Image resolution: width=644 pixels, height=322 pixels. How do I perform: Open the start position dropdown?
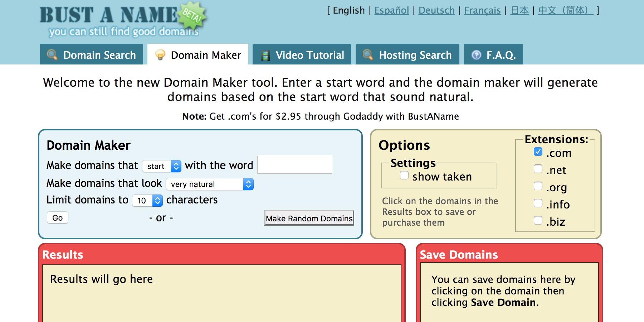point(162,166)
